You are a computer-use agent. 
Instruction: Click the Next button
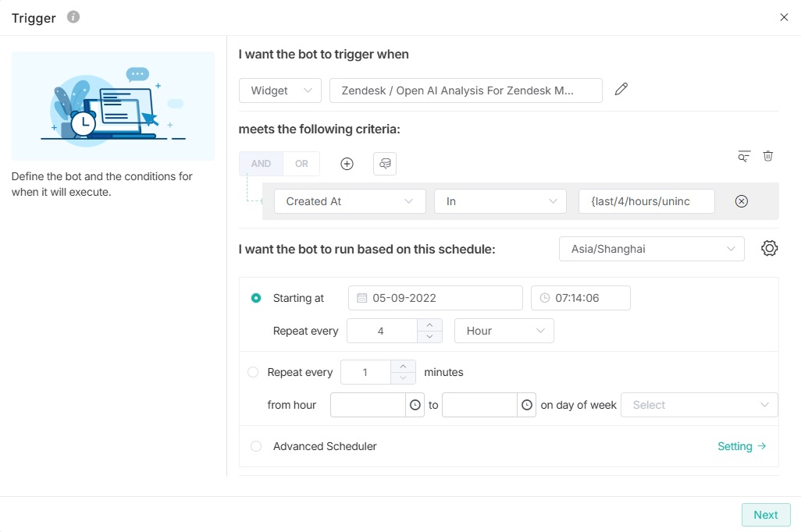[x=765, y=515]
